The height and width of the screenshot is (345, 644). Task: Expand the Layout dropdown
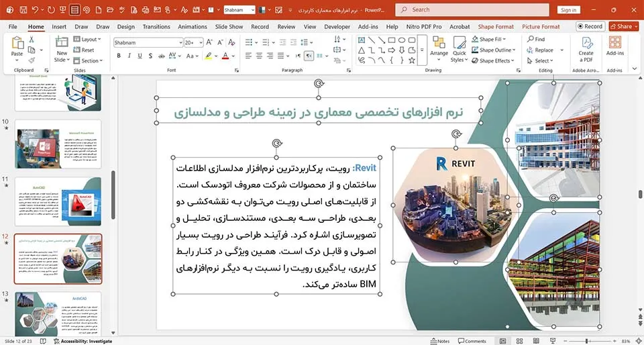87,40
